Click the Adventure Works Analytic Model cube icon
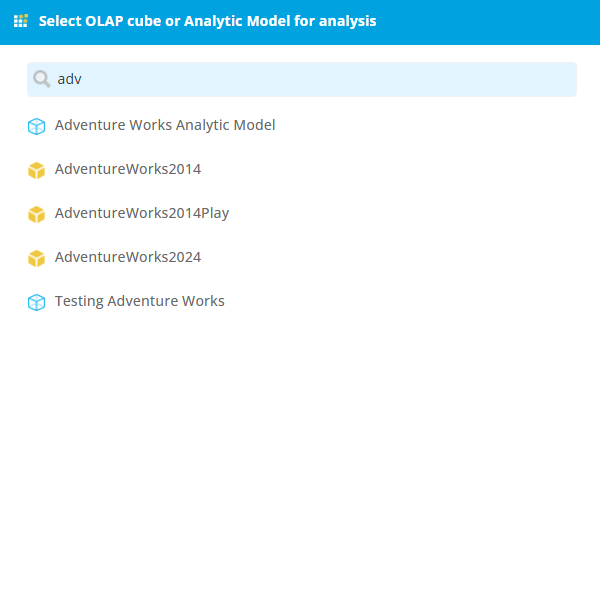Screen dimensions: 600x600 click(36, 126)
